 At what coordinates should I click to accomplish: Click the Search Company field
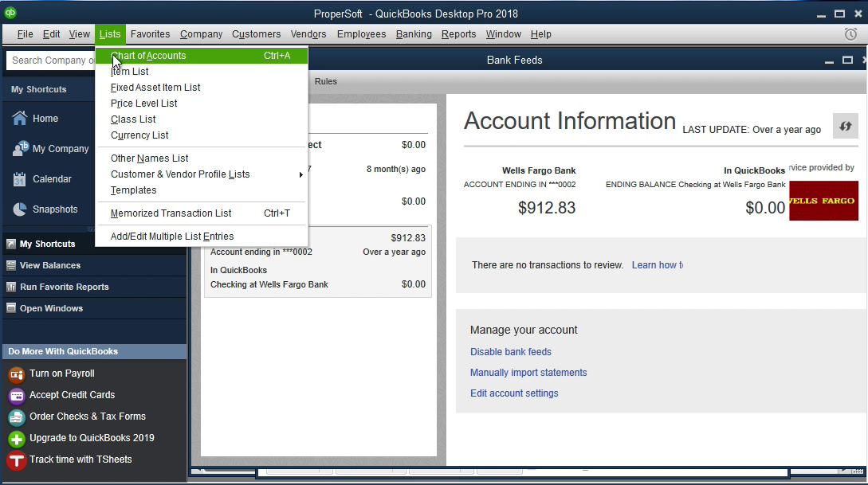click(51, 61)
